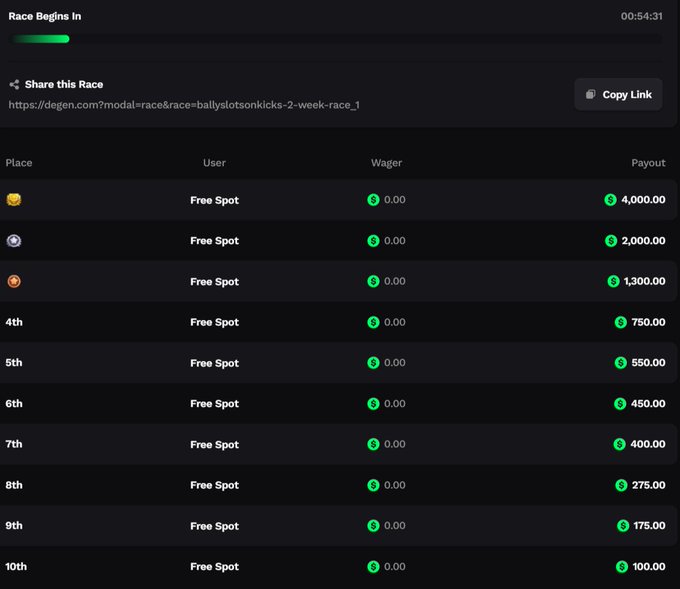Screen dimensions: 680x589
Task: Click the coin icon beside 4,000.00 payout
Action: point(610,200)
